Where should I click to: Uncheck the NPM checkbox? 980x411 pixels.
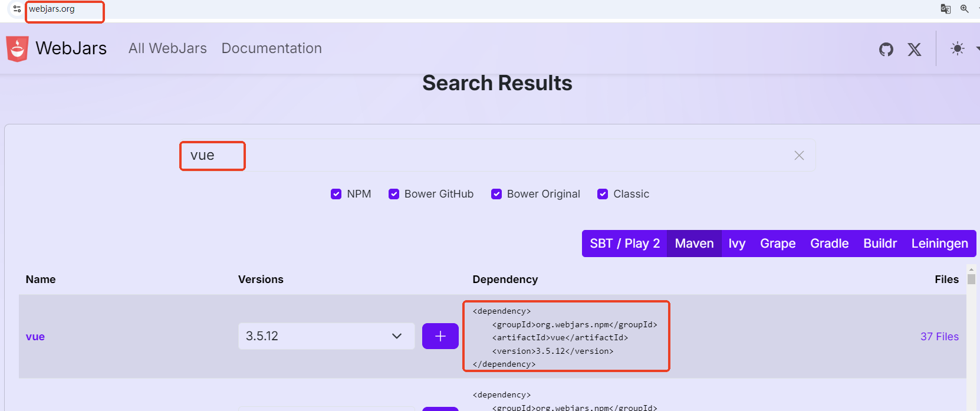(x=336, y=194)
